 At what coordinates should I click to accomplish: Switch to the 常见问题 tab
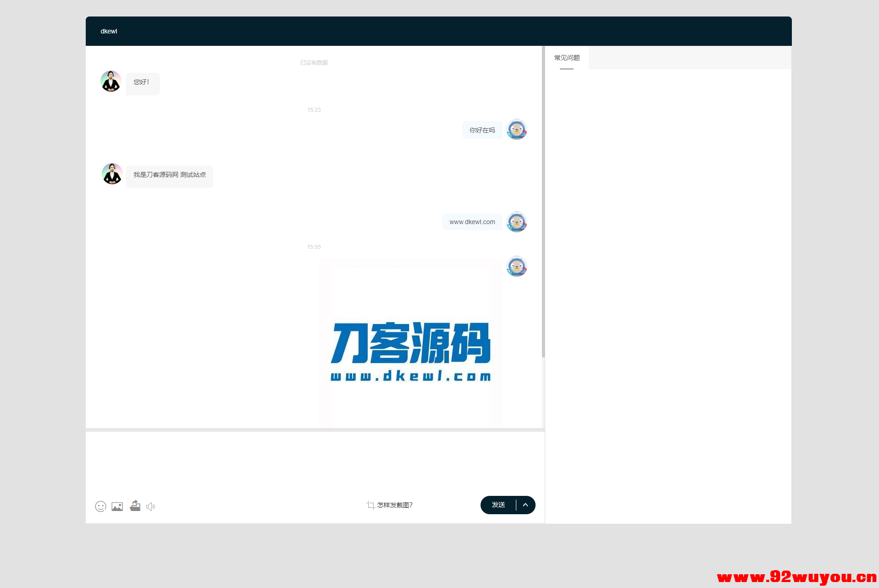[x=567, y=57]
